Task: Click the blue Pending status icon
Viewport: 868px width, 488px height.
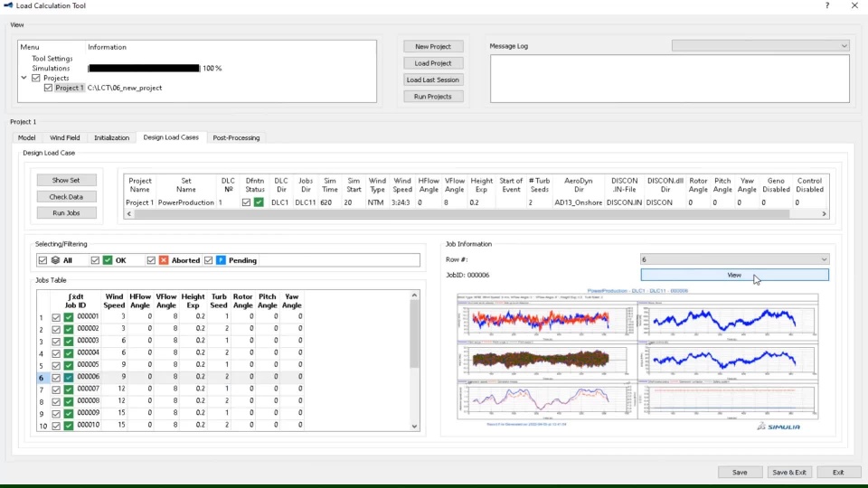Action: pos(221,260)
